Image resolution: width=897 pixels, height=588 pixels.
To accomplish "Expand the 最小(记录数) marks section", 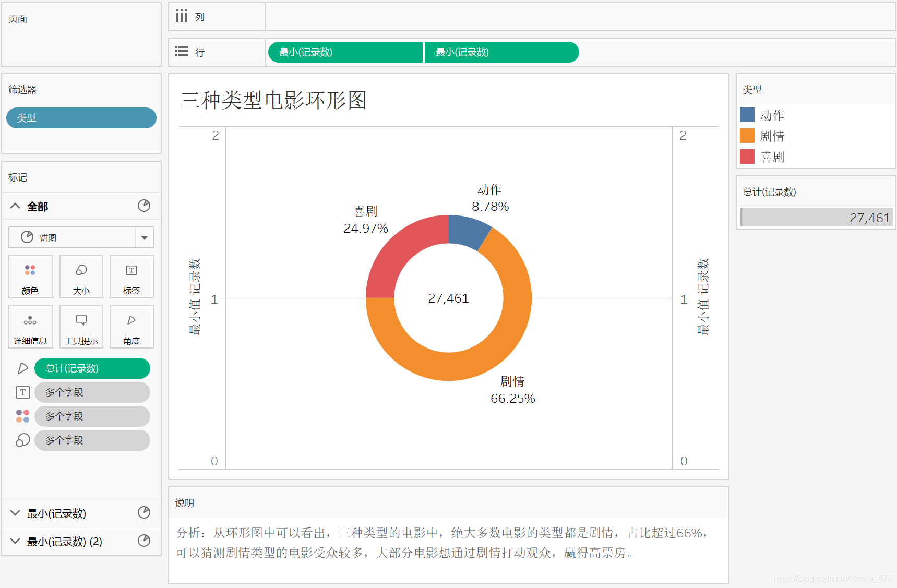I will coord(15,513).
